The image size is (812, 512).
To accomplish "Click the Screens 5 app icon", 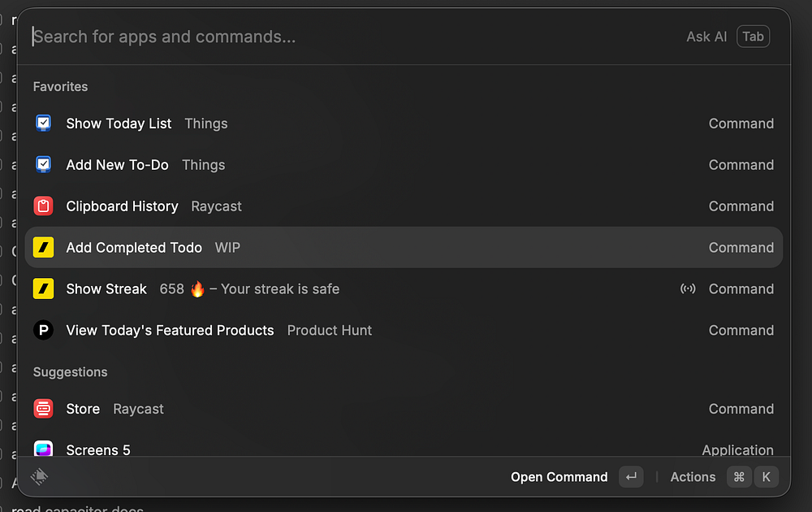I will pyautogui.click(x=44, y=449).
